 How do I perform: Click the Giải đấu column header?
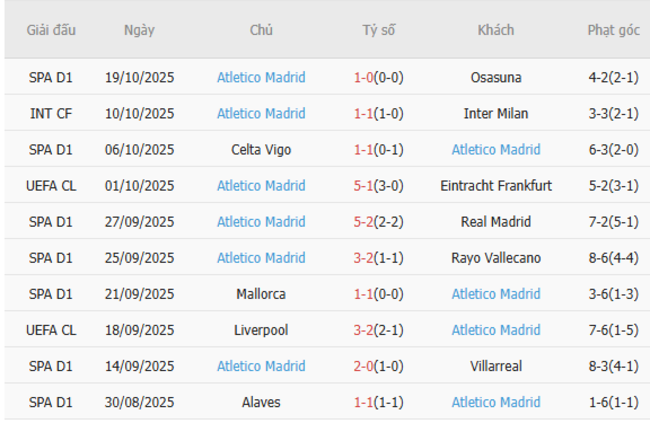[50, 30]
